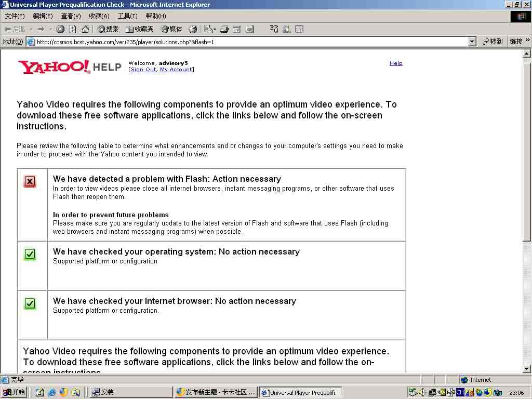Open the Forward history dropdown arrow
This screenshot has height=399, width=532.
coord(50,29)
